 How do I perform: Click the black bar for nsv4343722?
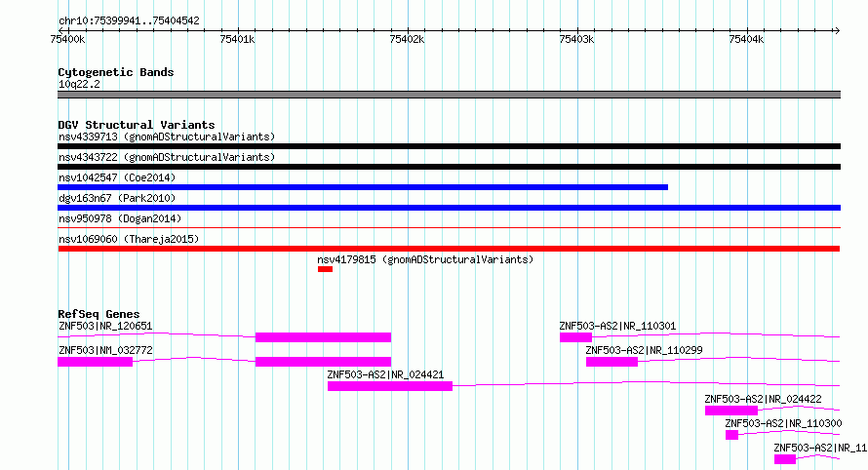tap(449, 167)
